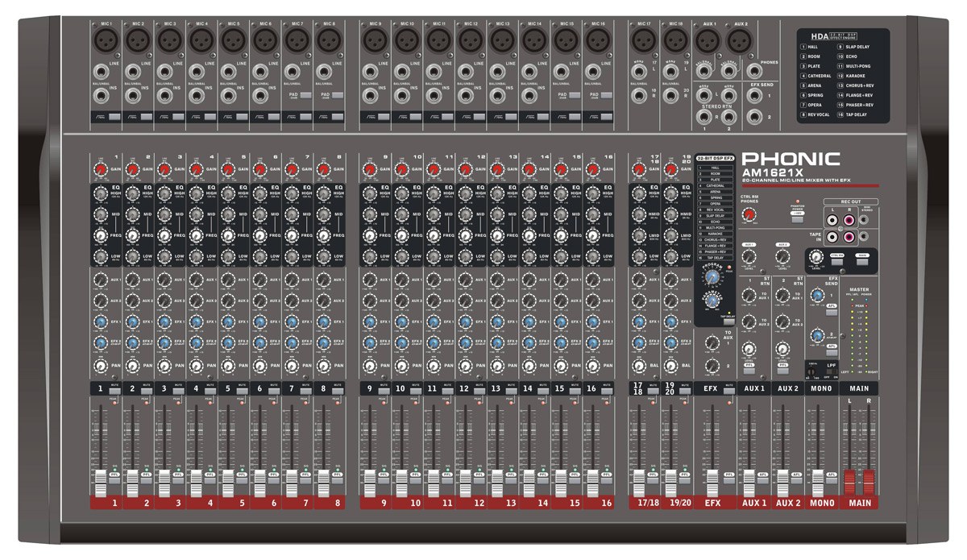Toggle the EFX channel MUTE button
Image resolution: width=967 pixels, height=560 pixels.
(728, 389)
